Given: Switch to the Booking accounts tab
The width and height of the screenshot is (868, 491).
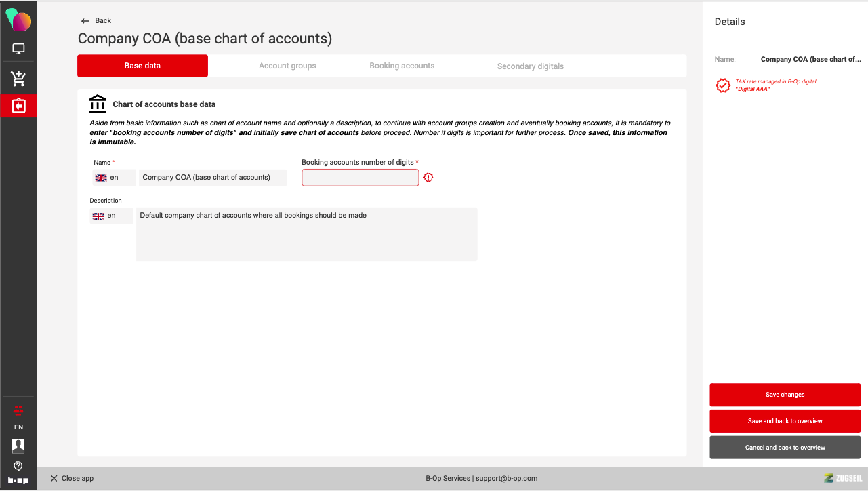Looking at the screenshot, I should tap(402, 66).
